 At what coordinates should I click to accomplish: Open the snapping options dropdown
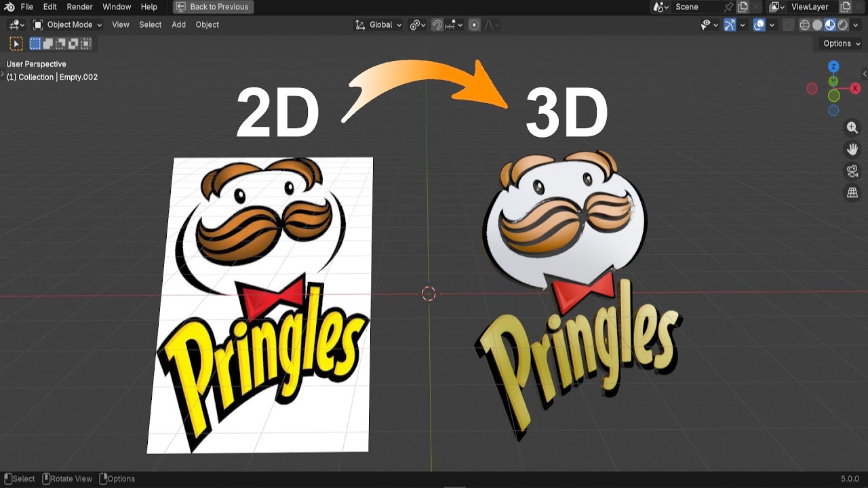(454, 24)
